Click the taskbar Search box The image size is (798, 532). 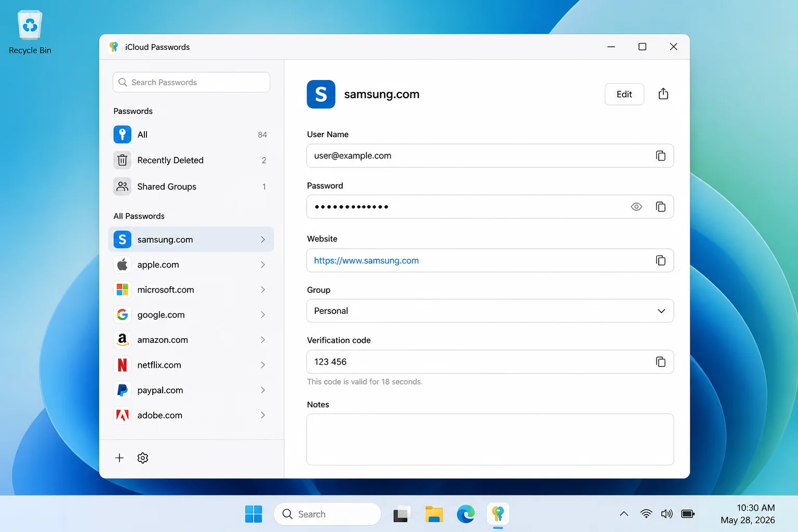tap(327, 514)
